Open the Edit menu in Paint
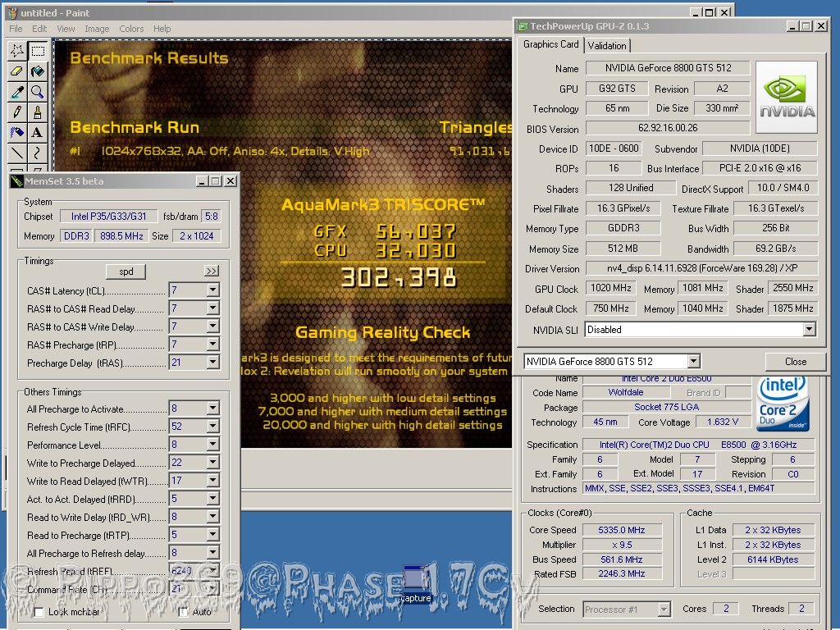 point(39,29)
